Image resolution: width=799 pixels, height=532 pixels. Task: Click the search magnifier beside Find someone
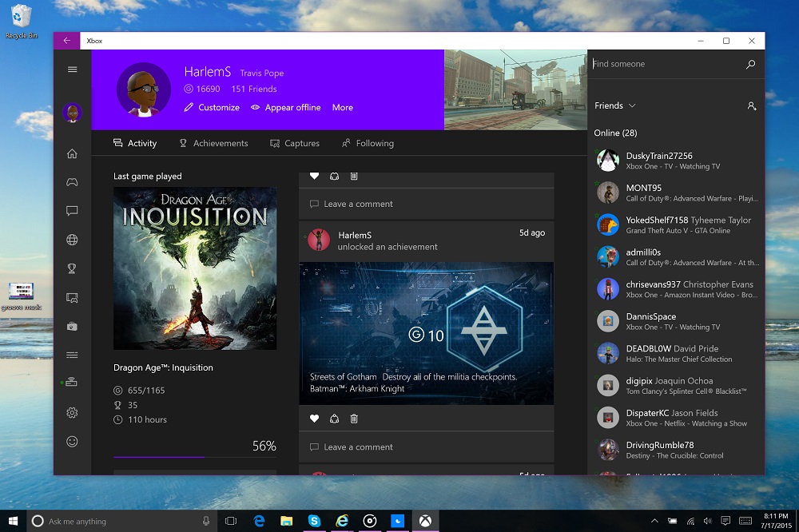pos(750,64)
